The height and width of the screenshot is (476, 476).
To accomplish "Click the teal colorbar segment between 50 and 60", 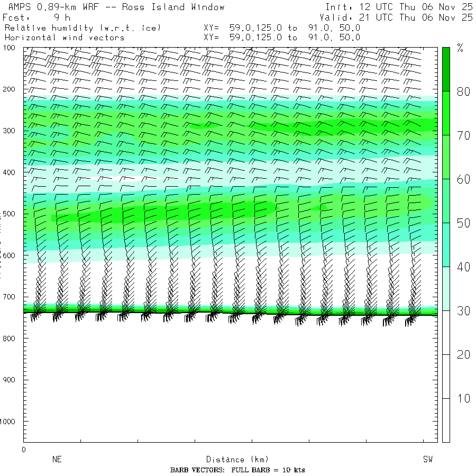I will [446, 201].
